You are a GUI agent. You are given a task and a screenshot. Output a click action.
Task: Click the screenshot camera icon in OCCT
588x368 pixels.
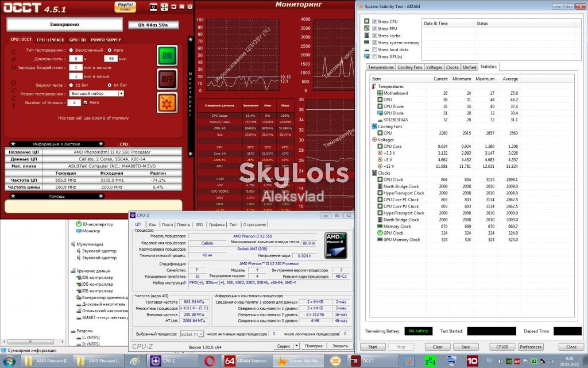tap(153, 7)
